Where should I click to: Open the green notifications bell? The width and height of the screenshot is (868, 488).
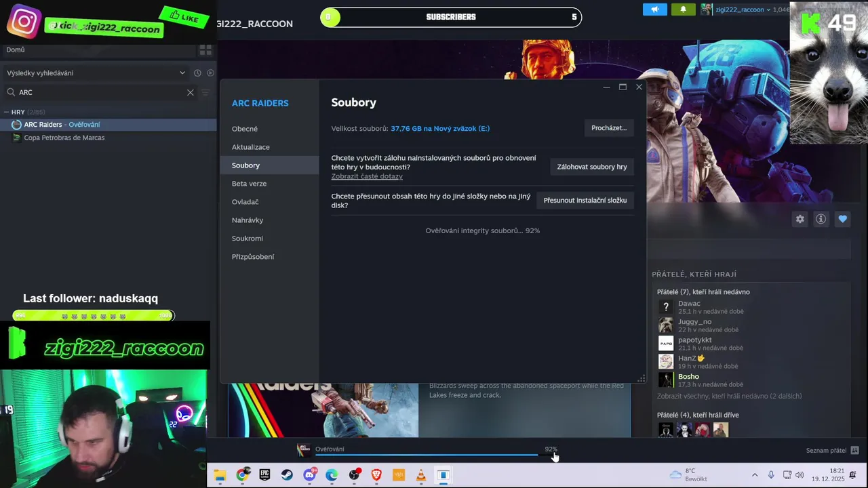click(x=683, y=9)
